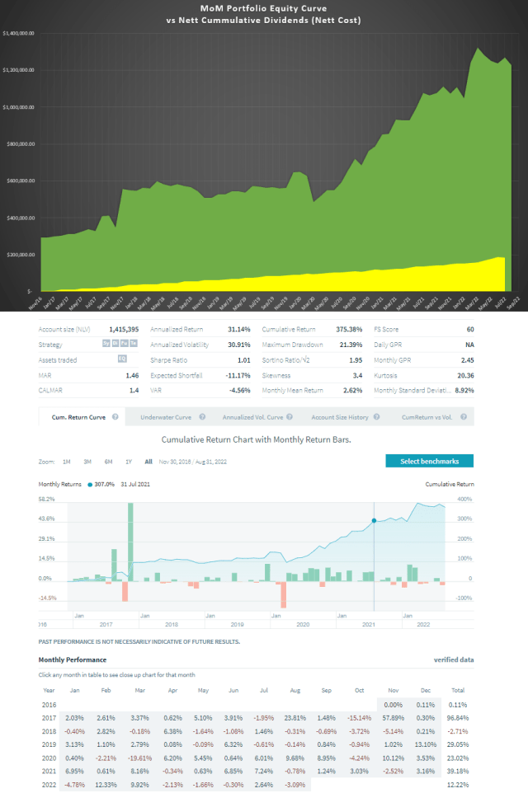528x812 pixels.
Task: Click the blue marker dot on cumulative curve
Action: (374, 521)
